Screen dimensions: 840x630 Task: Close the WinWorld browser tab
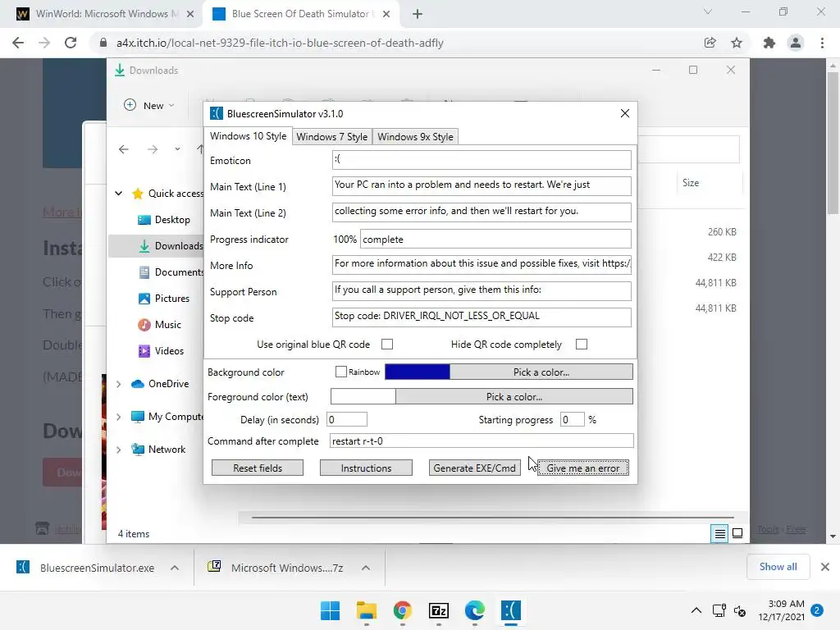(x=190, y=14)
